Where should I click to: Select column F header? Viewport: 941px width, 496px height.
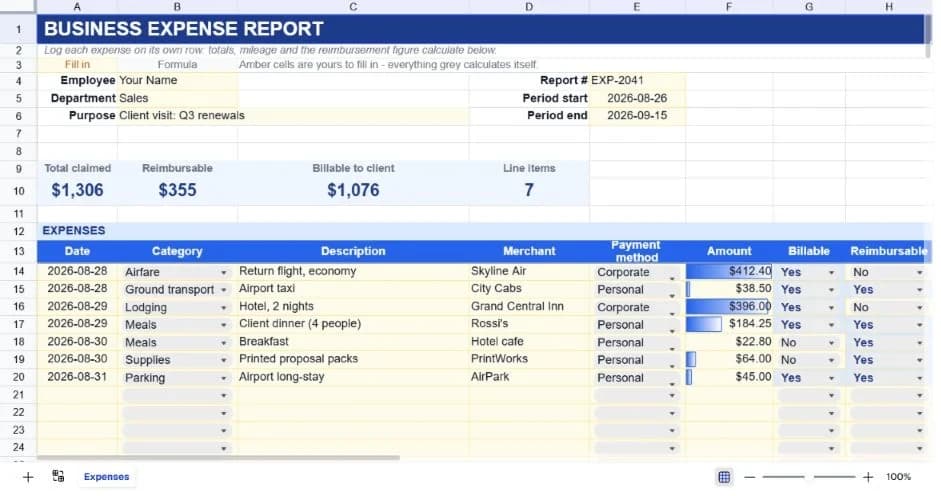[x=729, y=7]
